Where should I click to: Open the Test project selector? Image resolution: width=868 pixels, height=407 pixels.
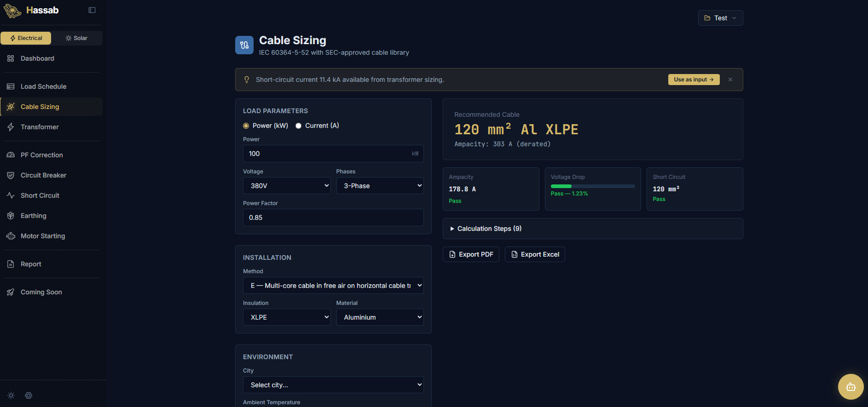pyautogui.click(x=720, y=18)
